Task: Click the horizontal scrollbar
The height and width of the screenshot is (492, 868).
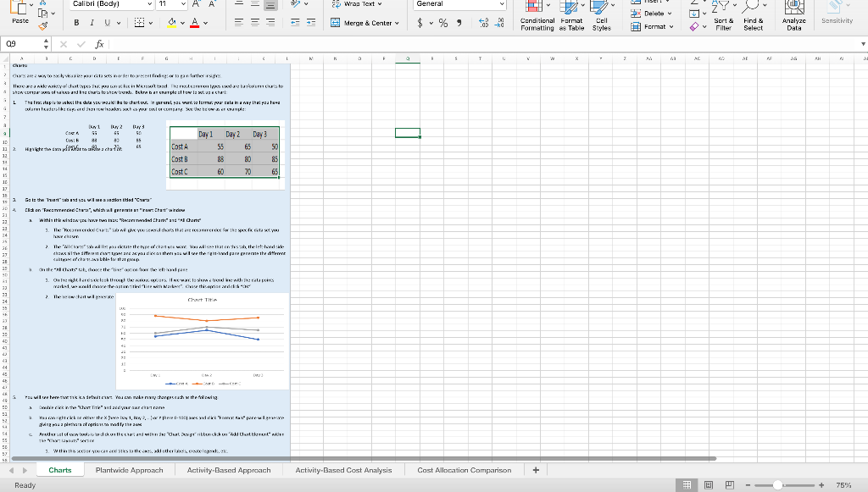Action: pos(364,459)
